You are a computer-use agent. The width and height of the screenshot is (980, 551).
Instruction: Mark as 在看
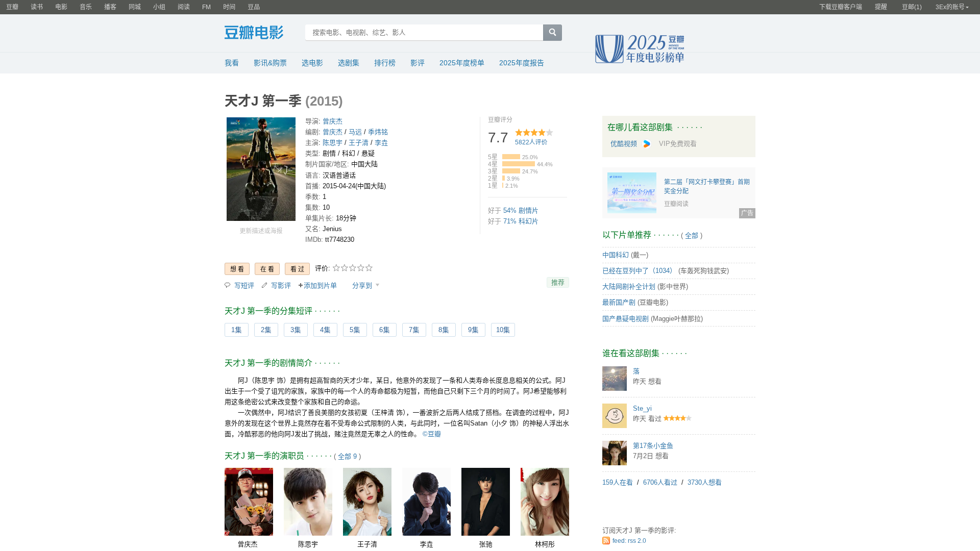point(267,269)
